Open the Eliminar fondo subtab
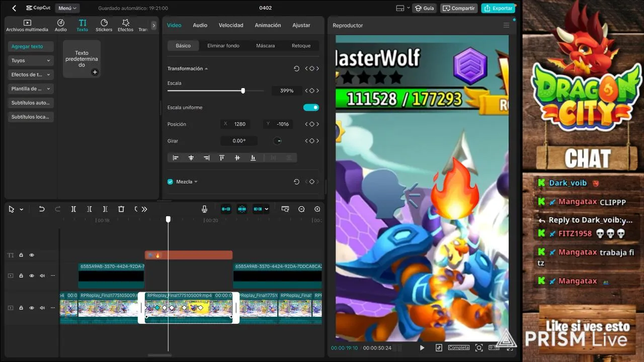Screen dimensions: 644x362 click(x=223, y=46)
